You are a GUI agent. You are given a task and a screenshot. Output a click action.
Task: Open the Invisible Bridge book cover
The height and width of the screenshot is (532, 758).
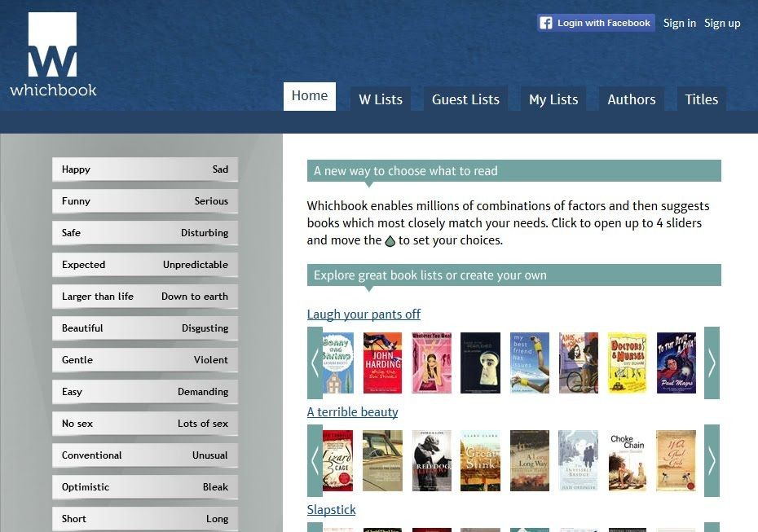[x=578, y=460]
